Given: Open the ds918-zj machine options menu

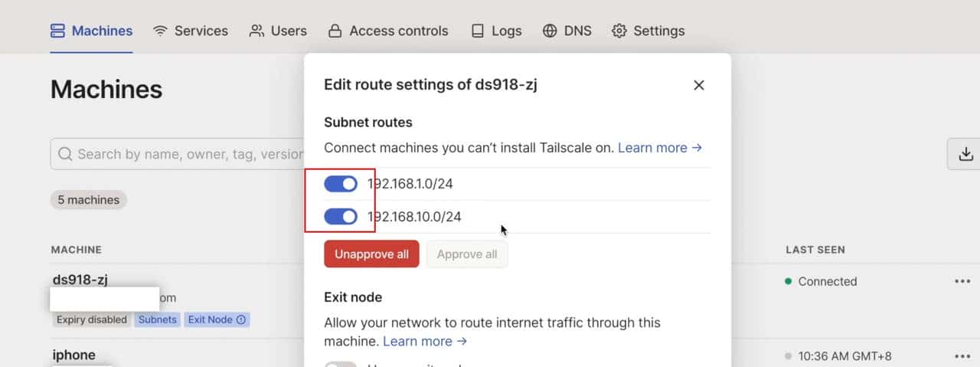Looking at the screenshot, I should point(962,281).
